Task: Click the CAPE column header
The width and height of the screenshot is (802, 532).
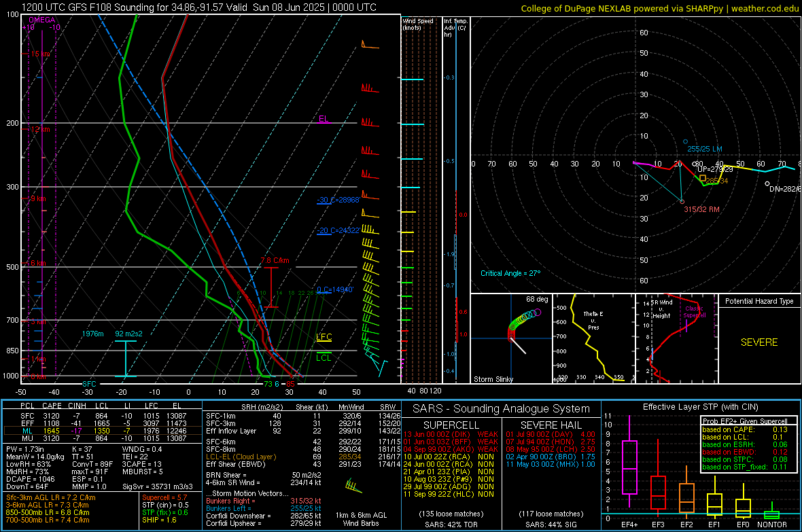Action: [x=52, y=406]
